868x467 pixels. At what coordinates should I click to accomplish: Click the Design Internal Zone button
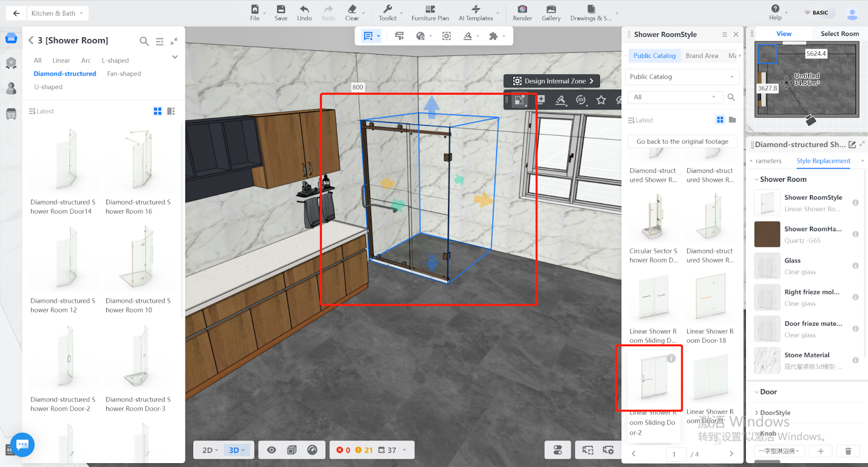pos(552,81)
